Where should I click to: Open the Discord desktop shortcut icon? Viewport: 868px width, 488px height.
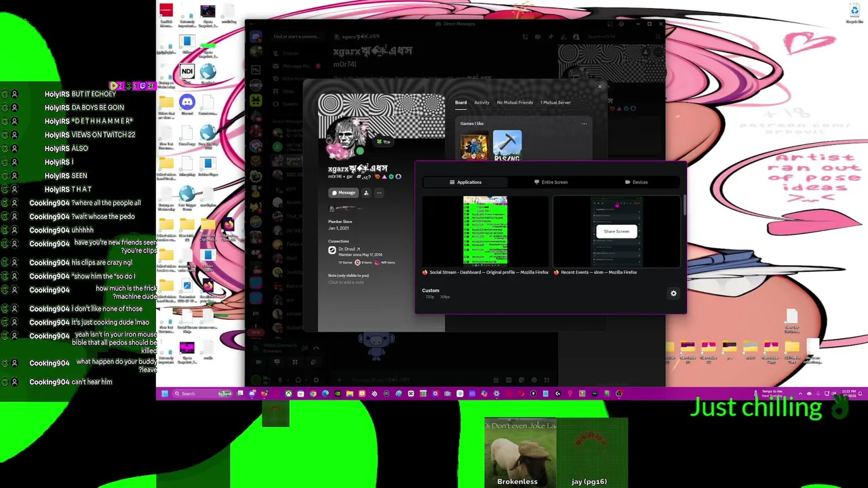coord(187,104)
